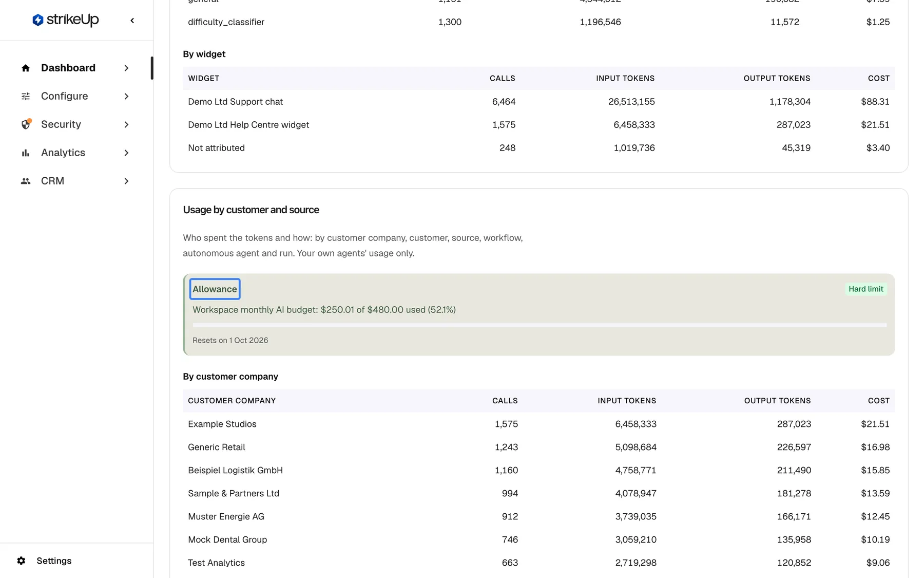Click Muster Energie AG row
Screen dimensions: 924x578
tap(538, 516)
